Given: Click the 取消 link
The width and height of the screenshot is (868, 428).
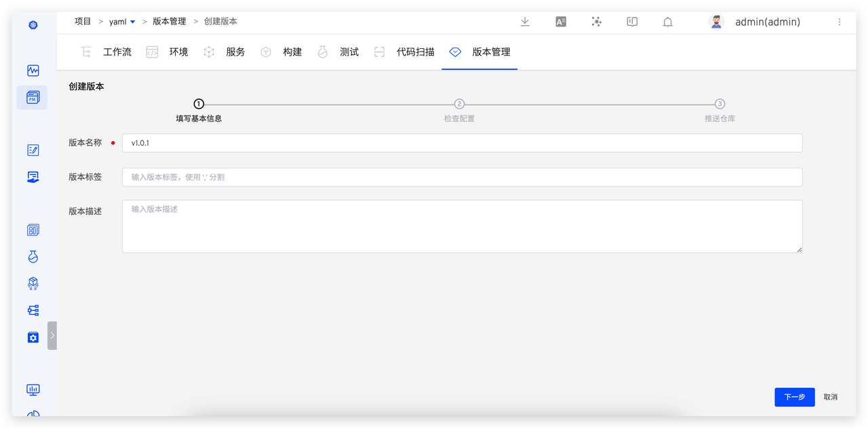Looking at the screenshot, I should pyautogui.click(x=830, y=397).
